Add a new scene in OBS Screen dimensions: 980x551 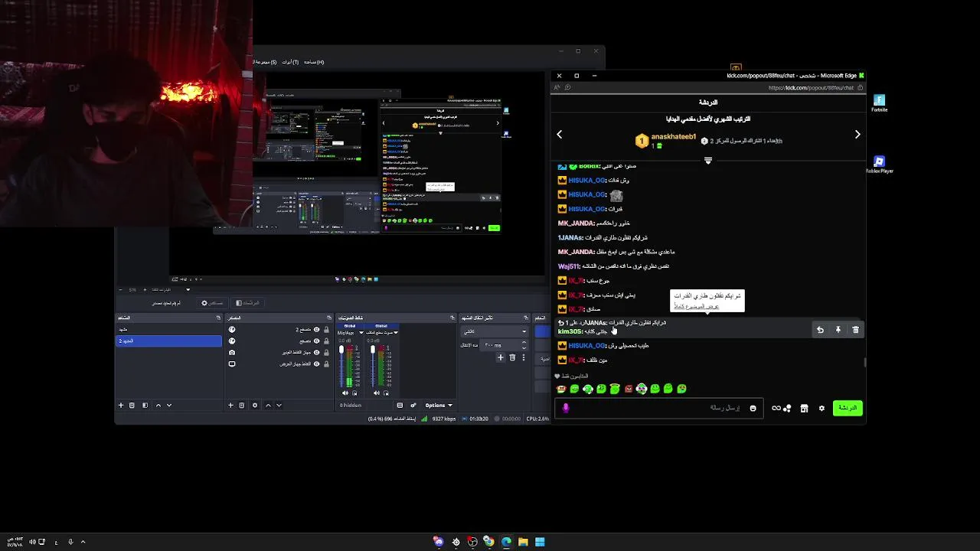click(x=121, y=405)
